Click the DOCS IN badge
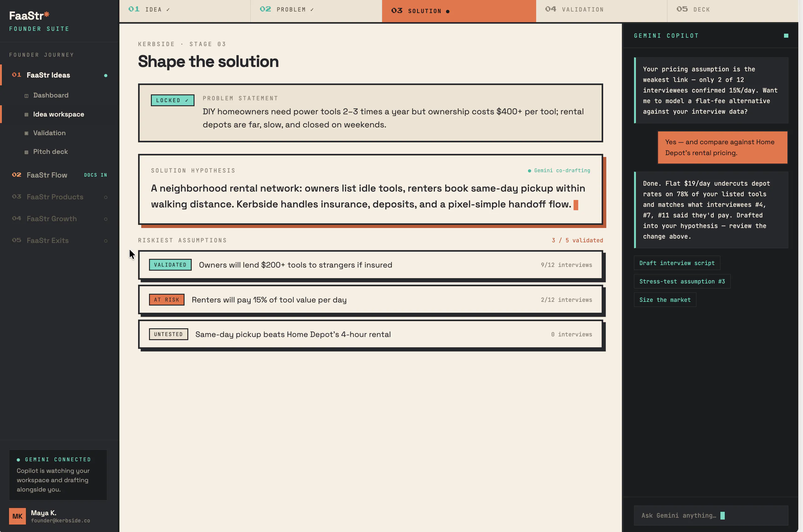Viewport: 803px width, 532px height. 95,175
